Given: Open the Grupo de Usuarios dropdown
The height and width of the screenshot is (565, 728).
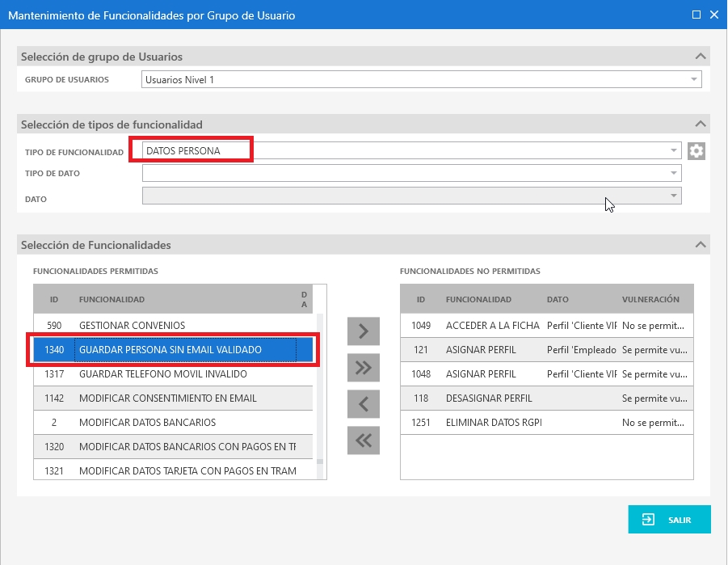Looking at the screenshot, I should (x=693, y=79).
